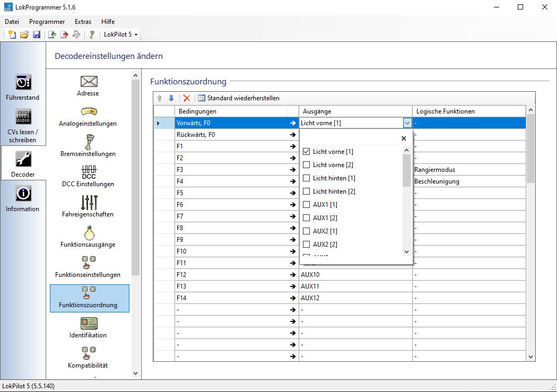Delete mapping row with red X
This screenshot has height=392, width=557.
coord(187,98)
